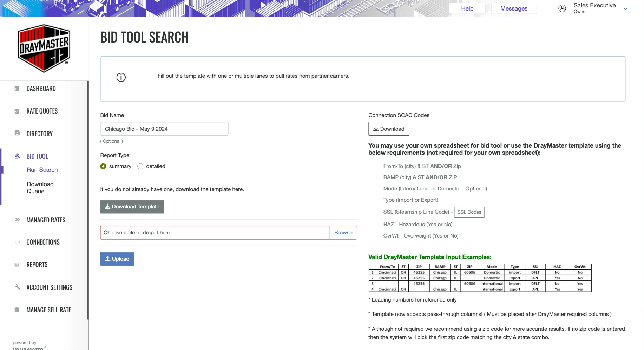This screenshot has height=350, width=644.
Task: Navigate to Managed Rates
Action: point(46,220)
